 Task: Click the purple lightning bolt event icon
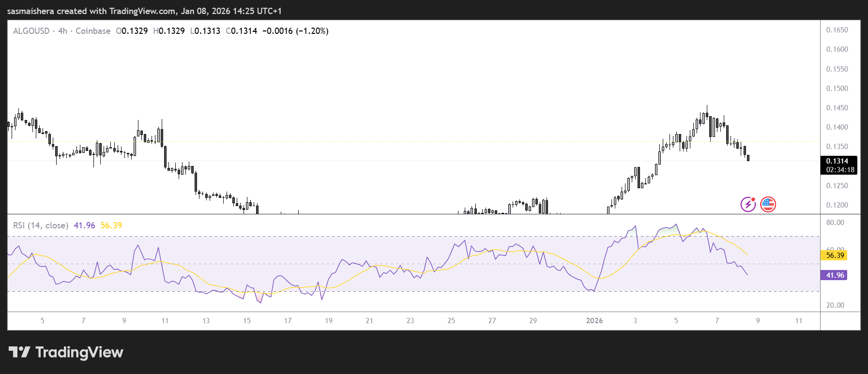point(748,204)
